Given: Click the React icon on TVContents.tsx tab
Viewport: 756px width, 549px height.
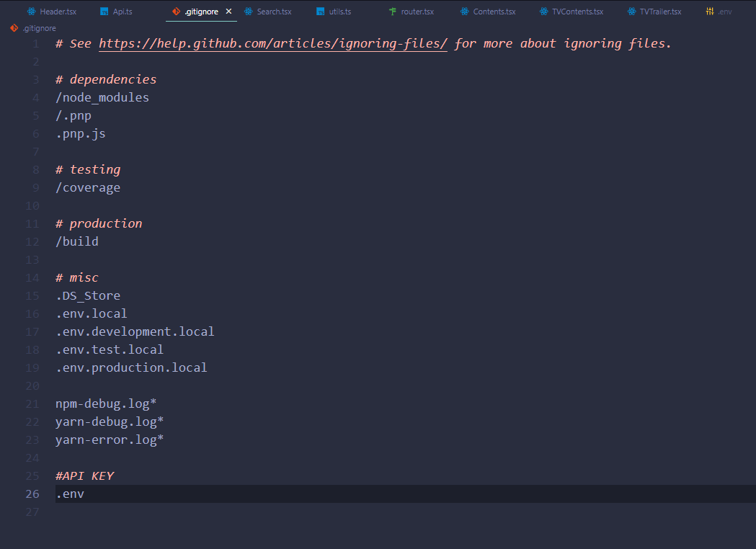Looking at the screenshot, I should (544, 12).
